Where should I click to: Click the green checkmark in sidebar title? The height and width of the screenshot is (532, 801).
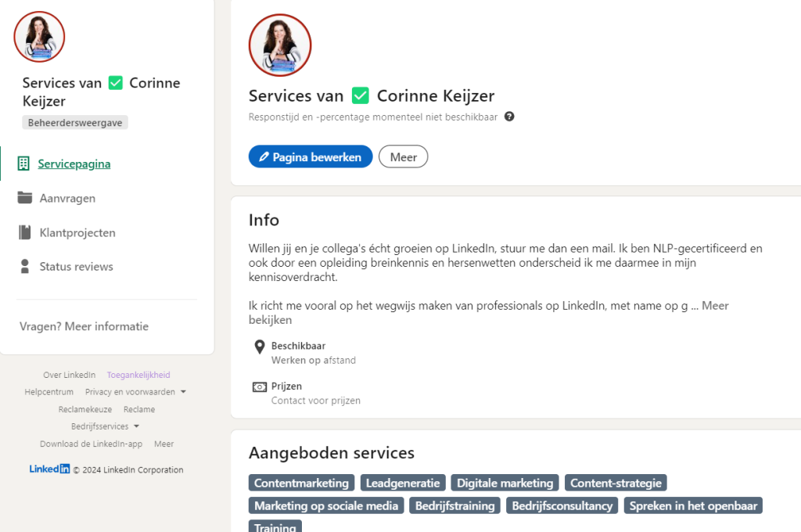pos(116,83)
